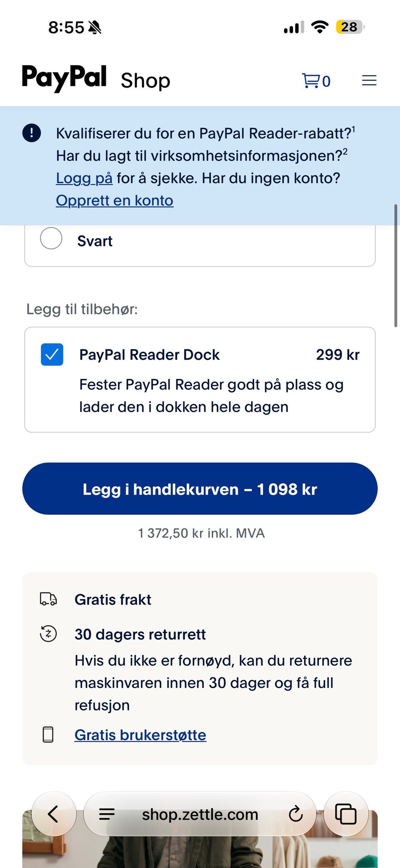The width and height of the screenshot is (400, 868).
Task: Open the Opprett en konto link
Action: coord(115,201)
